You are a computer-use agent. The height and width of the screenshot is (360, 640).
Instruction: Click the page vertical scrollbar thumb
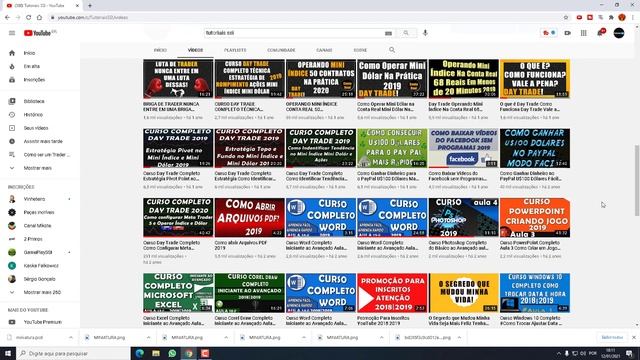tap(637, 180)
